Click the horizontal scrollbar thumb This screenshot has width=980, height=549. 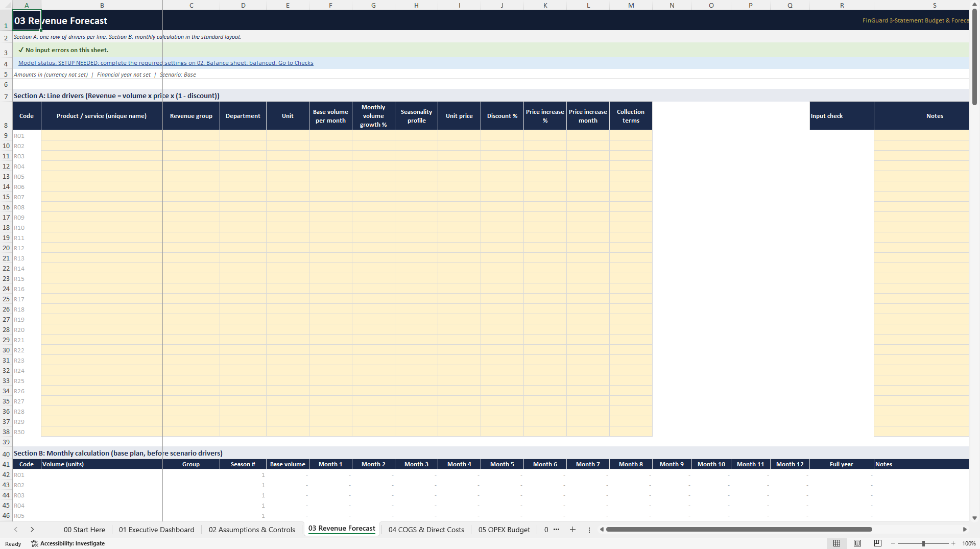point(739,530)
